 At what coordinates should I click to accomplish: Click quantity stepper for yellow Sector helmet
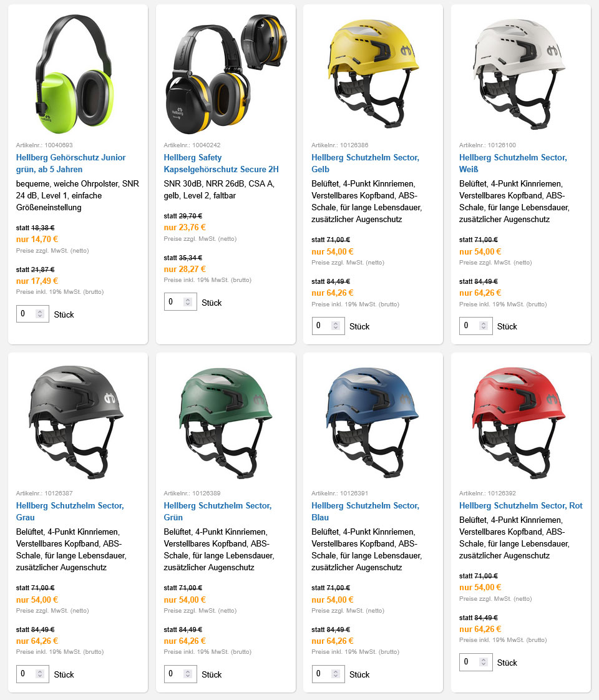(336, 326)
